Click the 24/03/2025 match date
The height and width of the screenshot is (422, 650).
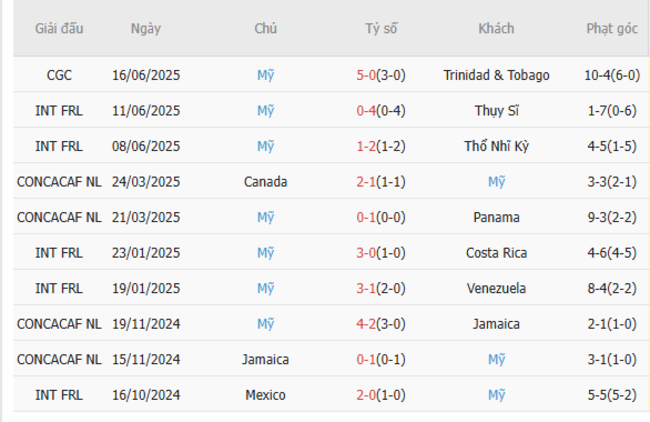coord(145,182)
